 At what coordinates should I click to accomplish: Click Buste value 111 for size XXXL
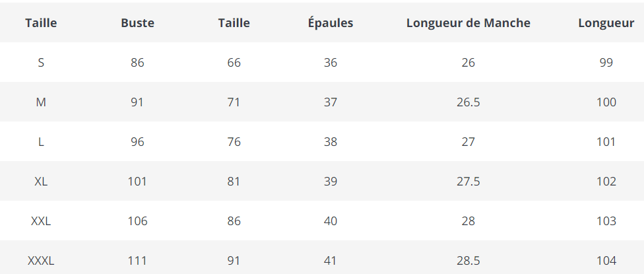tap(137, 261)
